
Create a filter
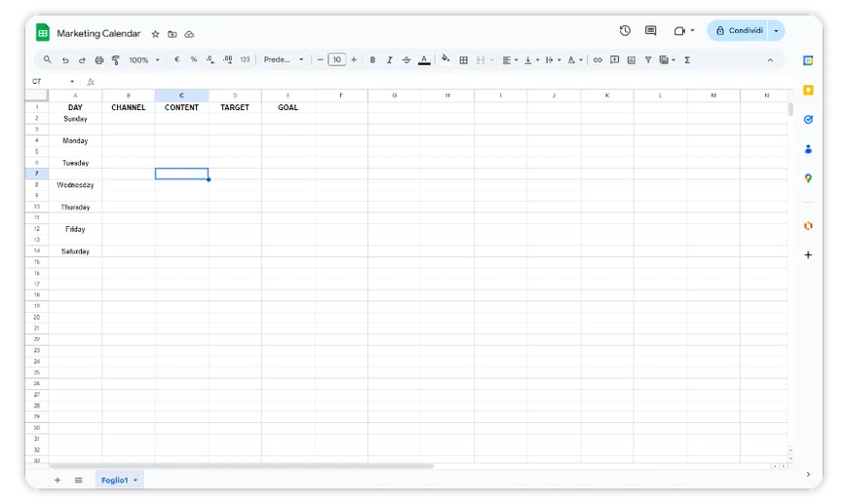click(648, 60)
